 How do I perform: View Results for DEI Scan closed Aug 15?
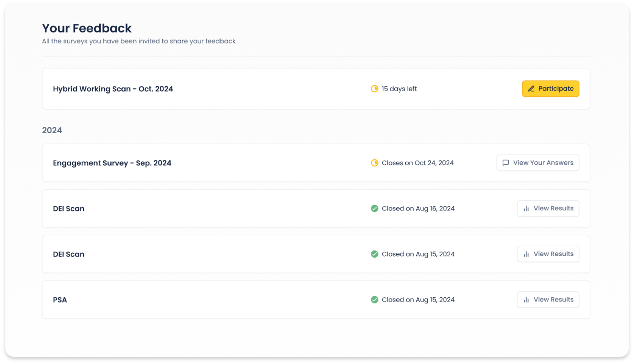548,254
